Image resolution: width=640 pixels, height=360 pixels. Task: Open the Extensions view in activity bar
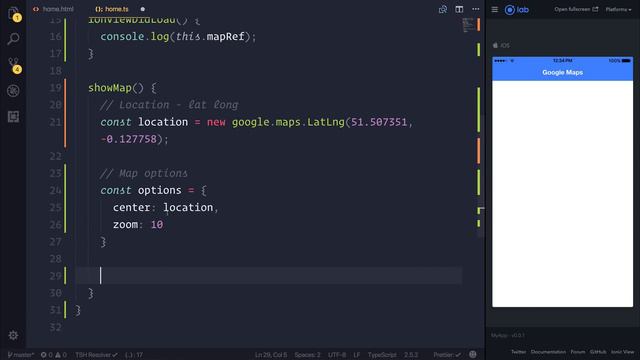coord(13,117)
